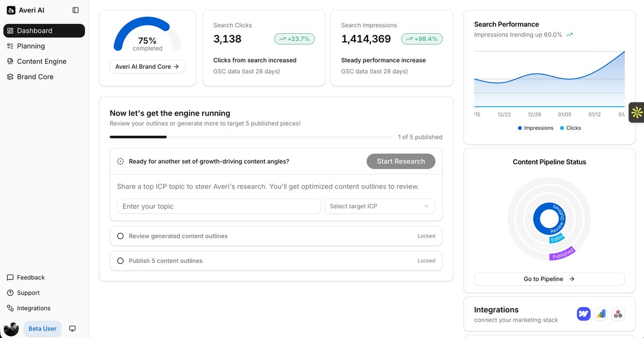The height and width of the screenshot is (338, 644).
Task: Select the webhook integration icon
Action: point(618,313)
